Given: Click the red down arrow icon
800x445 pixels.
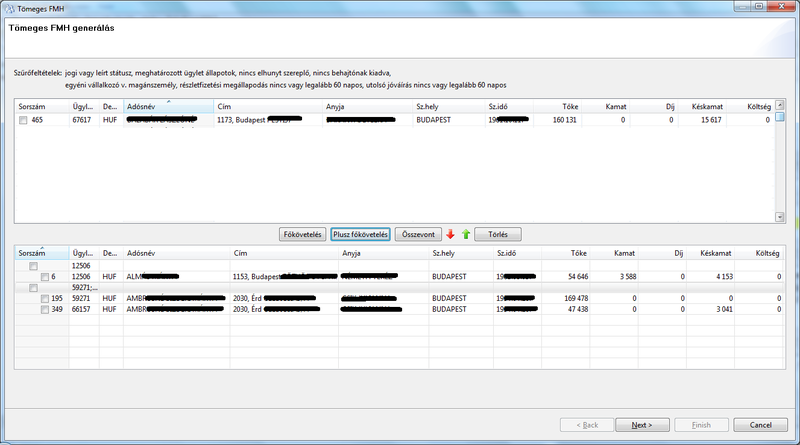Looking at the screenshot, I should (x=450, y=234).
